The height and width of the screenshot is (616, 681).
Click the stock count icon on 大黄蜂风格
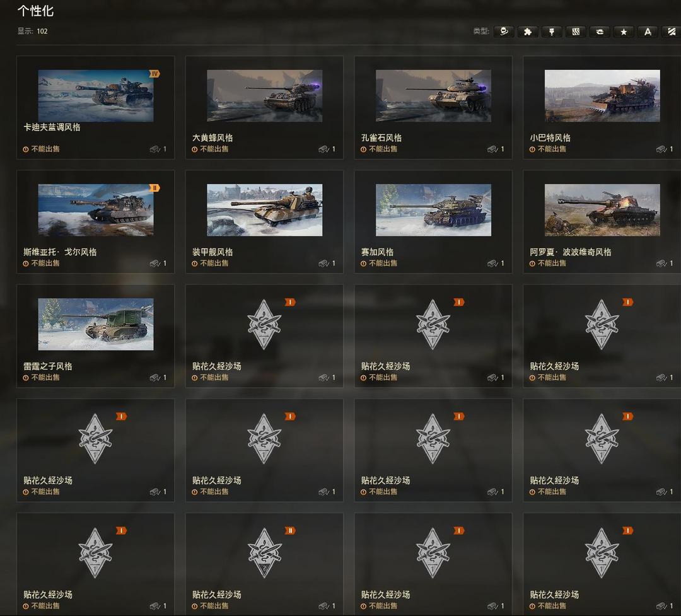tap(324, 149)
